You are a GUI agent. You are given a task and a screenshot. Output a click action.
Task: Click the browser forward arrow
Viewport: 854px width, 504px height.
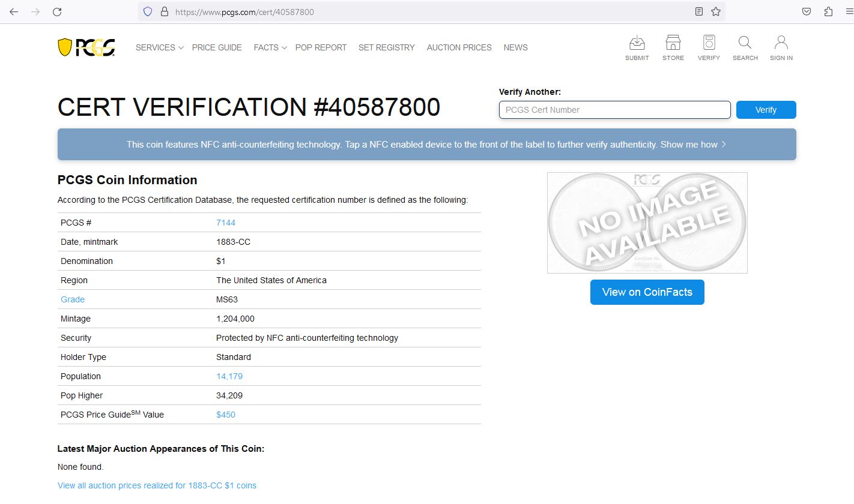point(35,11)
